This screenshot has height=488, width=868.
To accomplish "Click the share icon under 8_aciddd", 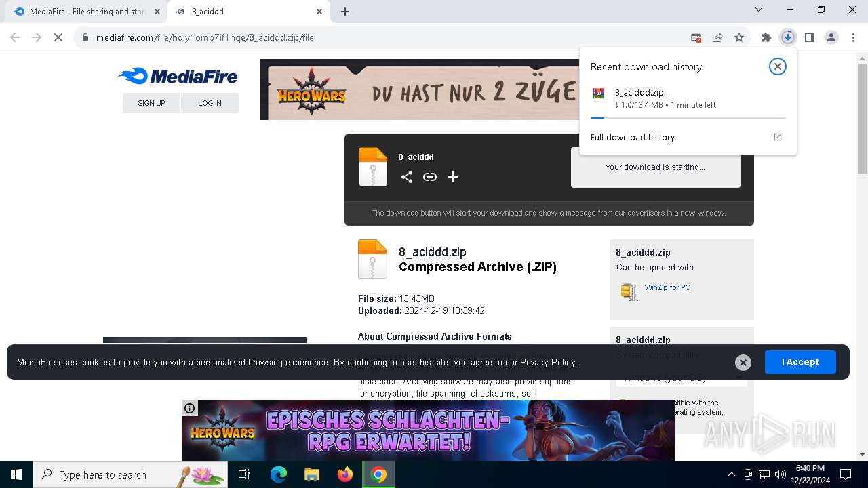I will coord(407,177).
